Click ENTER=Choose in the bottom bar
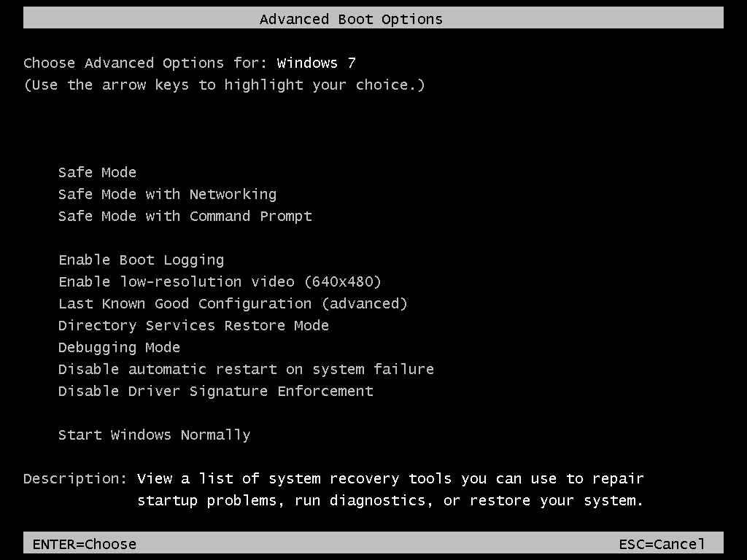The height and width of the screenshot is (560, 747). tap(85, 544)
